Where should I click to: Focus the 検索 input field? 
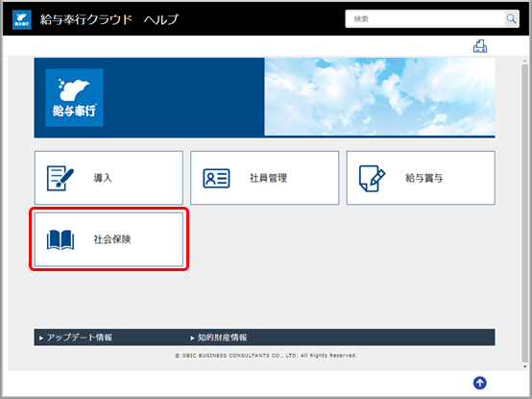(425, 19)
